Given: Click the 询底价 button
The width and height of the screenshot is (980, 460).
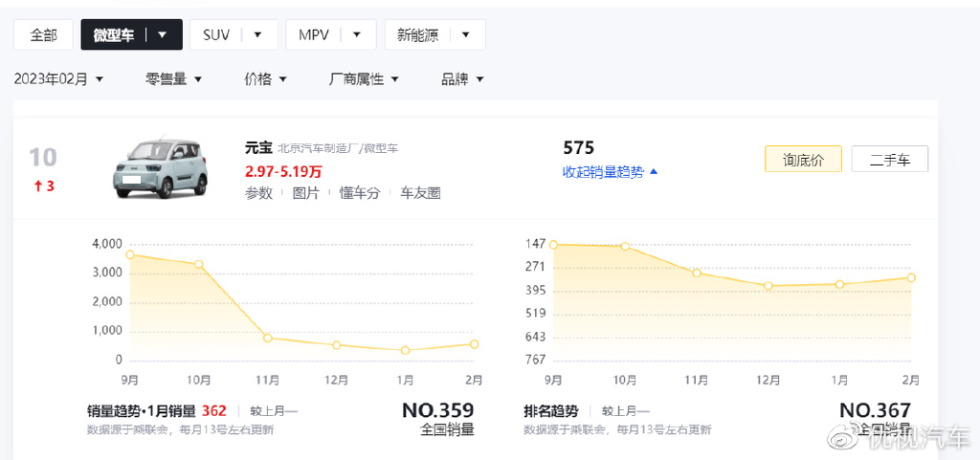Looking at the screenshot, I should tap(803, 160).
